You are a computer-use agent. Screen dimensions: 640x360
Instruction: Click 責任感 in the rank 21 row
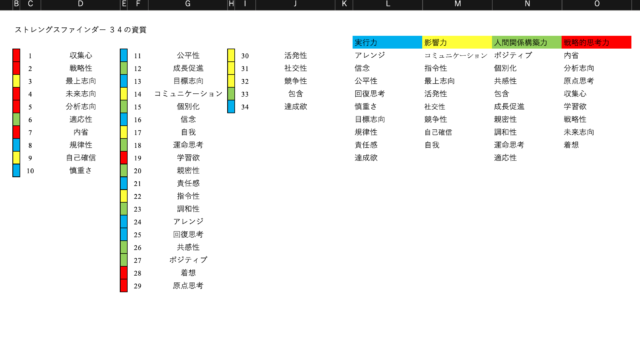point(188,183)
